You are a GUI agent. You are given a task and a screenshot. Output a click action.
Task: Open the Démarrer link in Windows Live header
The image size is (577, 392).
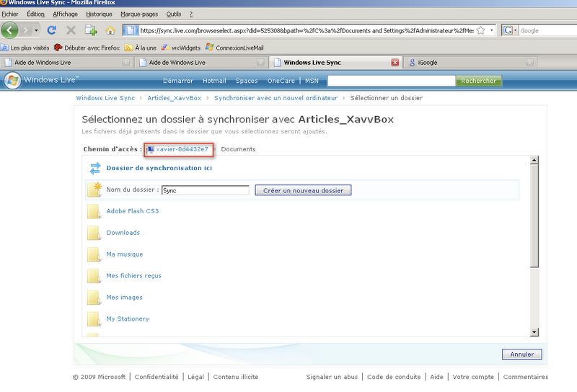pos(178,81)
